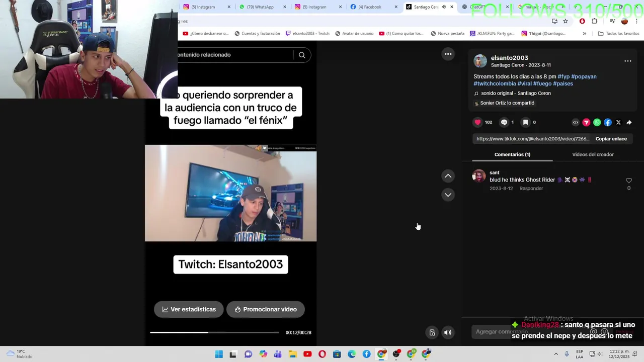Open the three-dot menu beside elsanto2003

point(628,61)
